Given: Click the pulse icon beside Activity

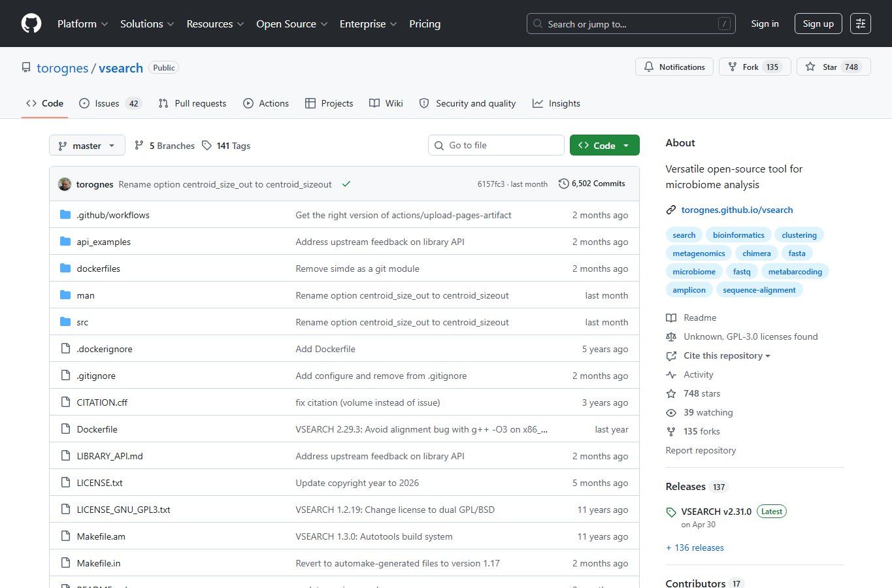Looking at the screenshot, I should 671,375.
